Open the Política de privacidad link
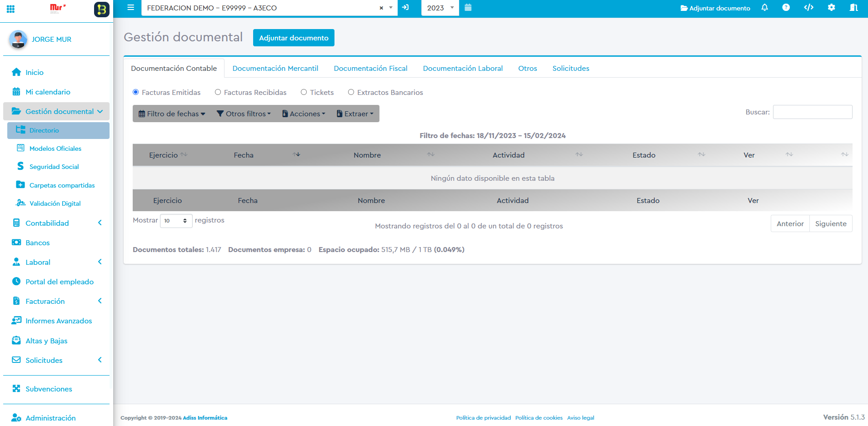 483,418
